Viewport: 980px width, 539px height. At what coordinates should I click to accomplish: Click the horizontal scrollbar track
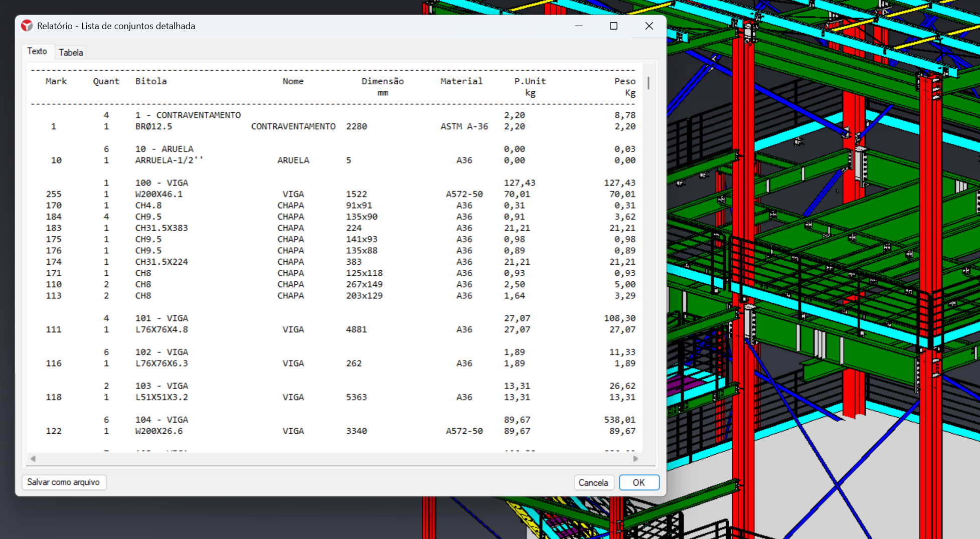334,458
